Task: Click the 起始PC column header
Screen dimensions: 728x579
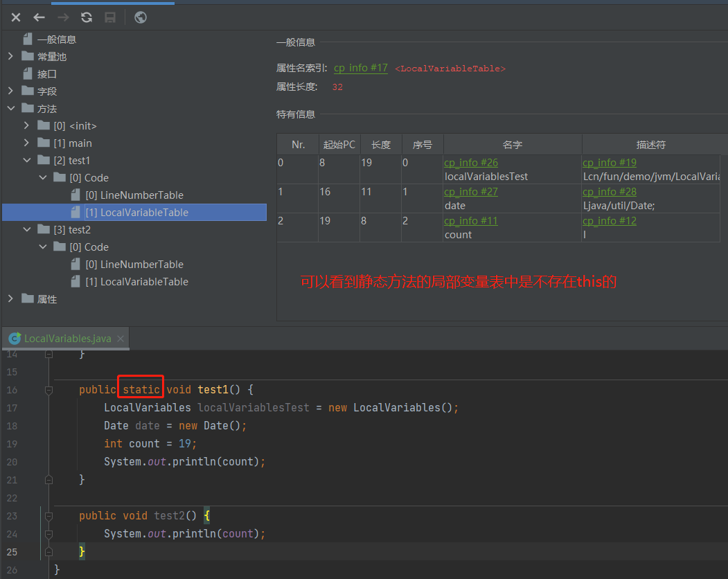Action: pos(339,145)
